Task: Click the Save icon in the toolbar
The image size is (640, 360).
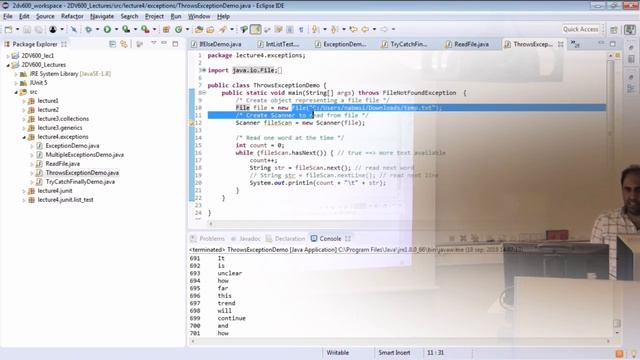Action: [27, 29]
